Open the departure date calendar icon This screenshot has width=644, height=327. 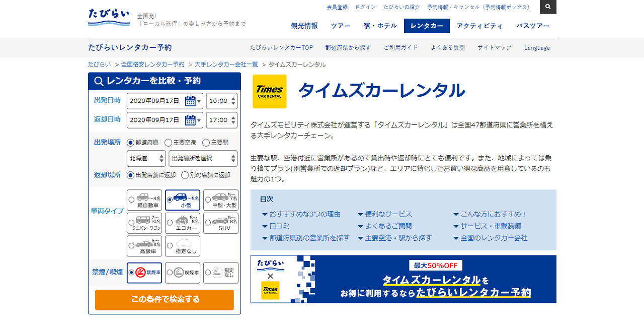coord(190,101)
